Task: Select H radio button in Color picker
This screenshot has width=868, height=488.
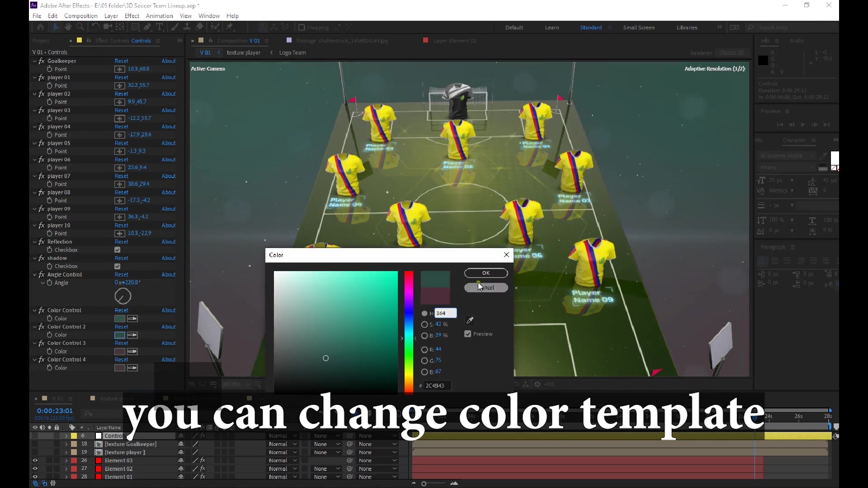Action: tap(425, 313)
